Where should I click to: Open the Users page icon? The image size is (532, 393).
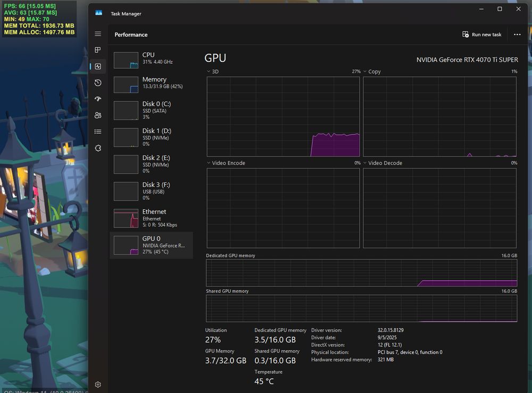tap(98, 115)
